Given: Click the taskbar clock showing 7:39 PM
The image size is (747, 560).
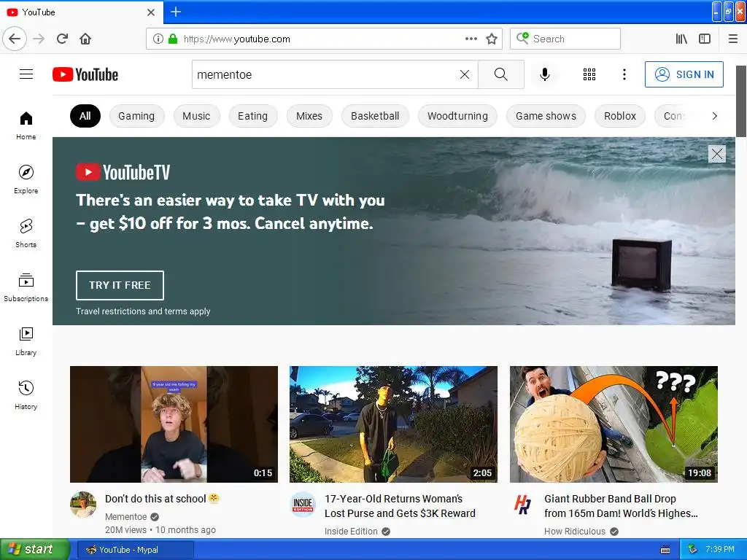Looking at the screenshot, I should (x=720, y=549).
